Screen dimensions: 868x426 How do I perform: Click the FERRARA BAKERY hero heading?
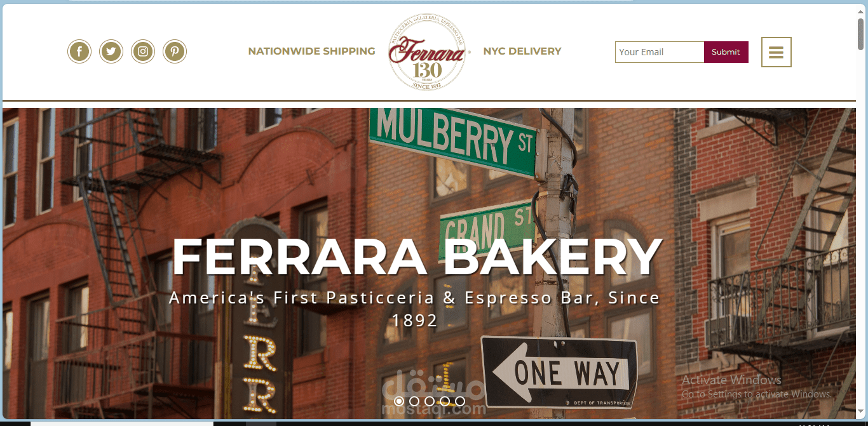(x=417, y=257)
